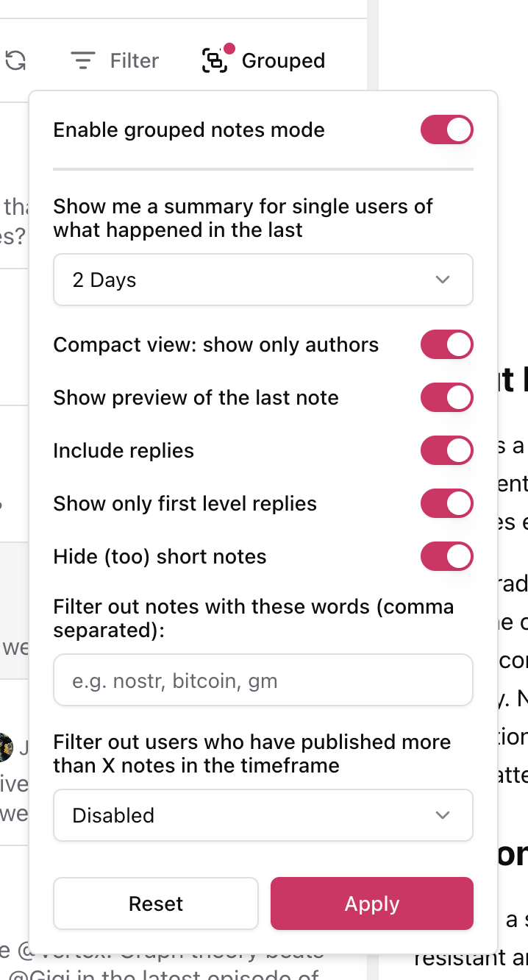
Task: Click the Apply button
Action: (x=371, y=903)
